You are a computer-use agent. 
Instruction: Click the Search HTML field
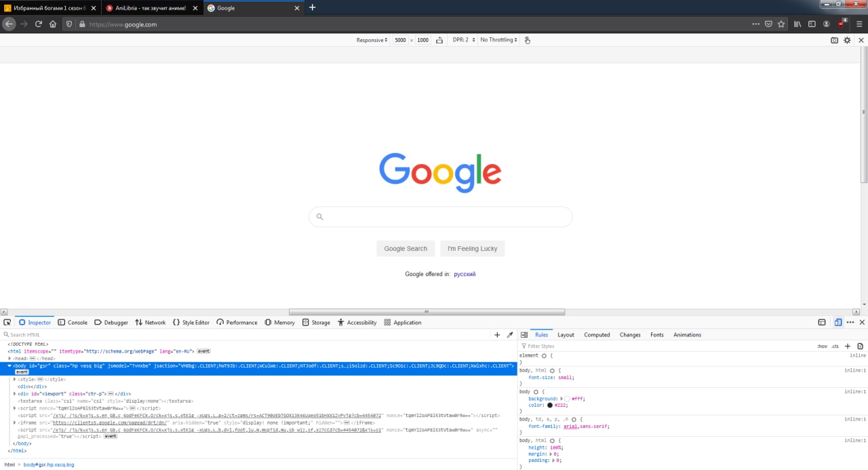click(245, 334)
